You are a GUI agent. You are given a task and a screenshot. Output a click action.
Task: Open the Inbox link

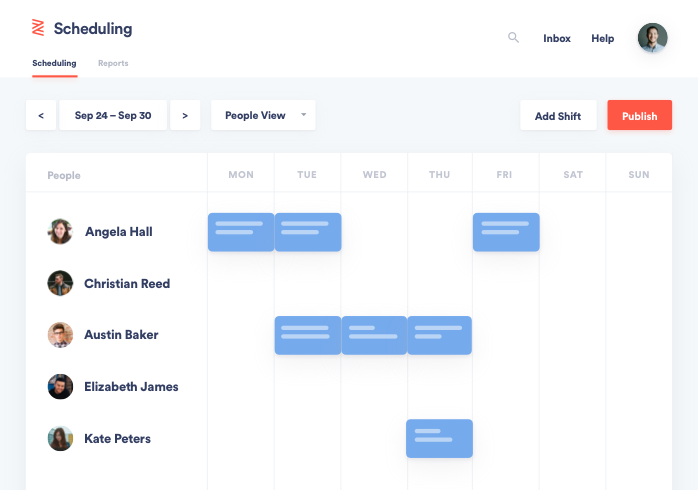point(557,38)
